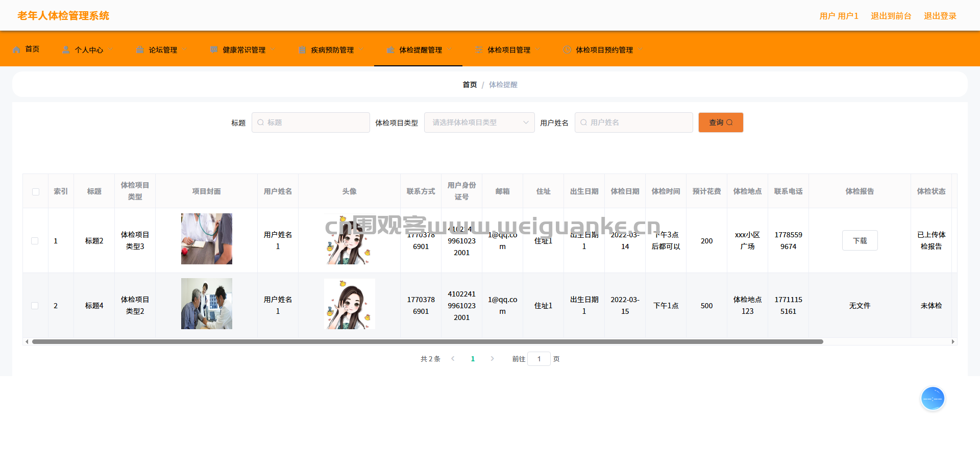The width and height of the screenshot is (980, 469).
Task: Toggle the select-all checkbox in table header
Action: 36,192
